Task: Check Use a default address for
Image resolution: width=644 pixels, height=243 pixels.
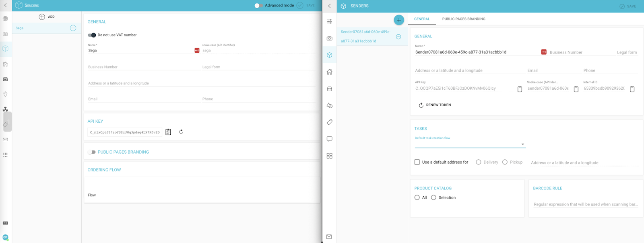Action: [x=417, y=162]
